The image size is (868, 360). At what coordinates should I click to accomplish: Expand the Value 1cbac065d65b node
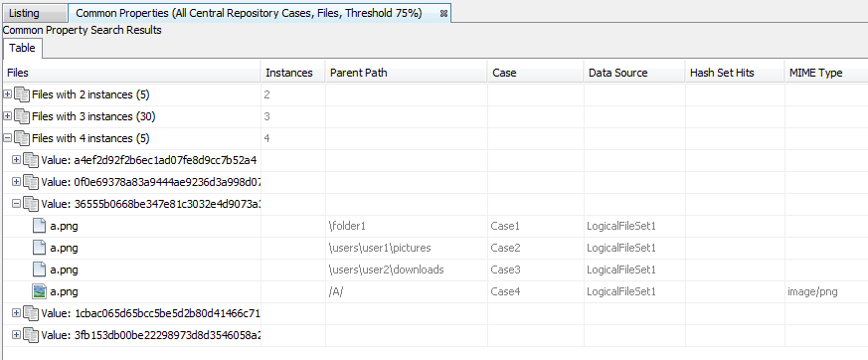[16, 313]
